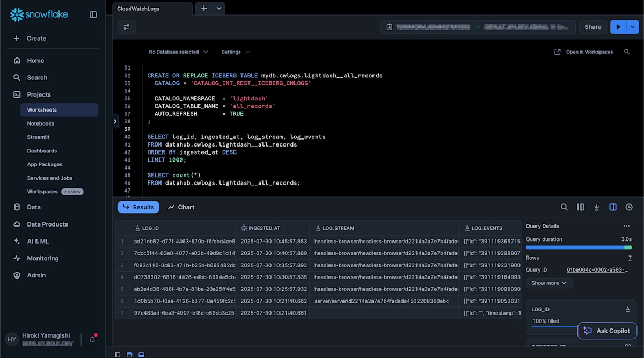The height and width of the screenshot is (358, 644).
Task: Open Workspaces preview item
Action: pyautogui.click(x=55, y=192)
